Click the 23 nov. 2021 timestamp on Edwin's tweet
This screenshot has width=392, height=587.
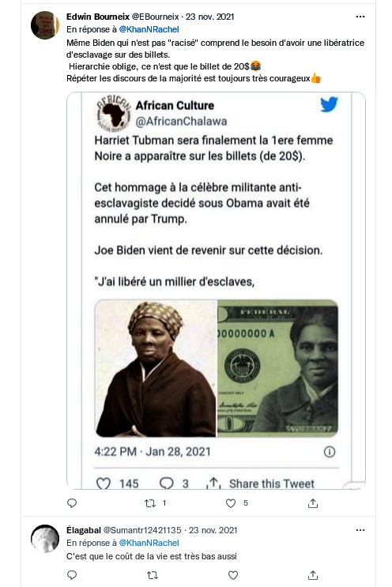(x=210, y=17)
